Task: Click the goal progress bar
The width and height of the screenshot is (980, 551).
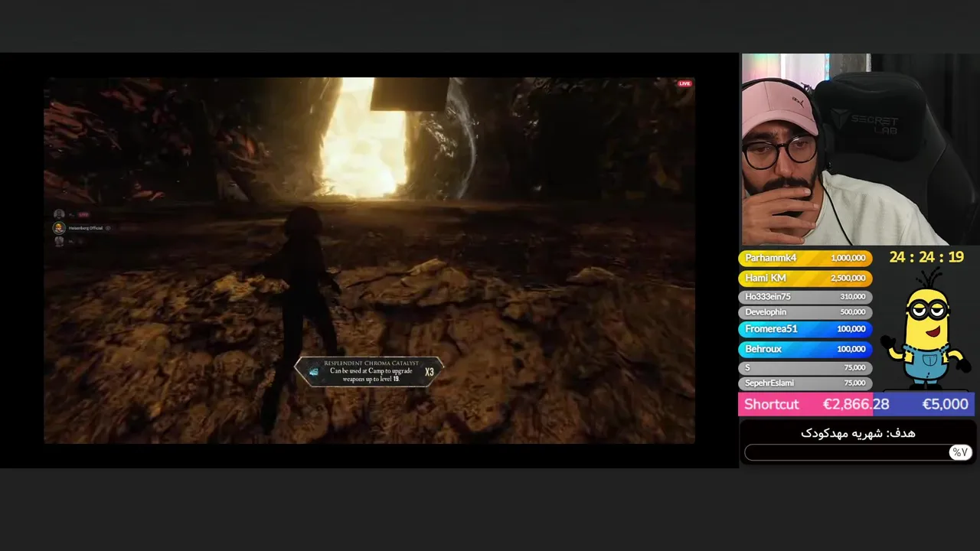Action: pos(857,452)
